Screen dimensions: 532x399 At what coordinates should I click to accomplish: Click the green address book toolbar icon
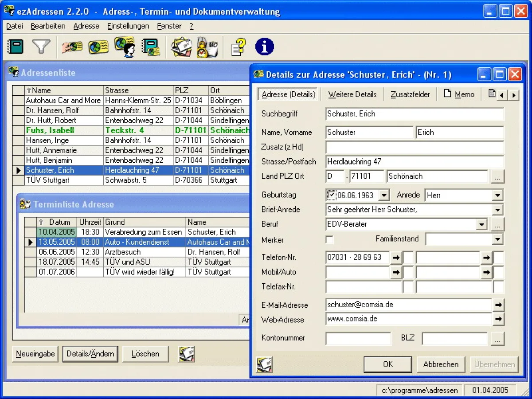pos(16,47)
